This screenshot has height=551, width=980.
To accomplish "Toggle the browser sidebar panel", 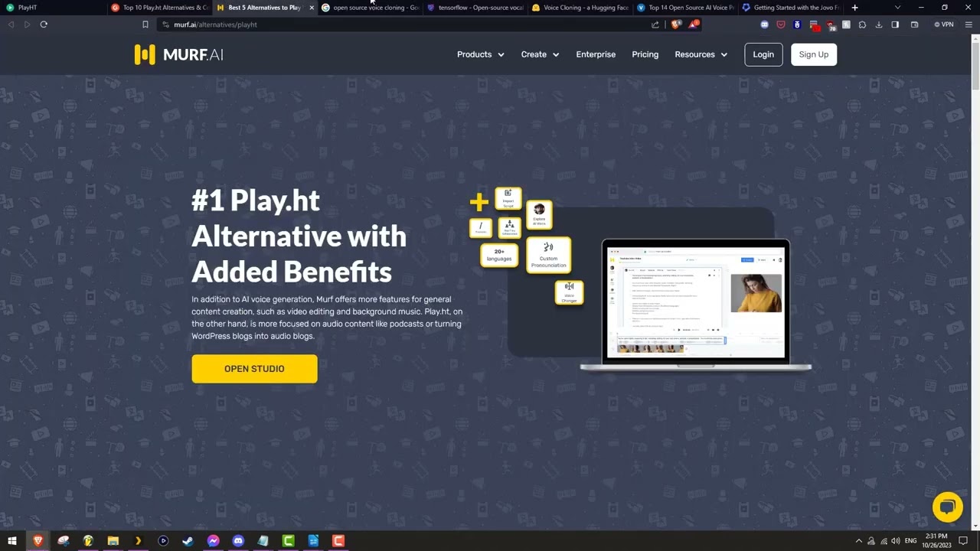I will pos(895,24).
